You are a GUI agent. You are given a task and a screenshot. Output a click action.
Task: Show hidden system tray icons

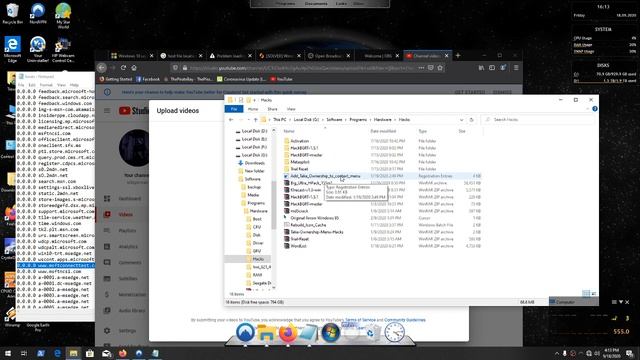[557, 353]
